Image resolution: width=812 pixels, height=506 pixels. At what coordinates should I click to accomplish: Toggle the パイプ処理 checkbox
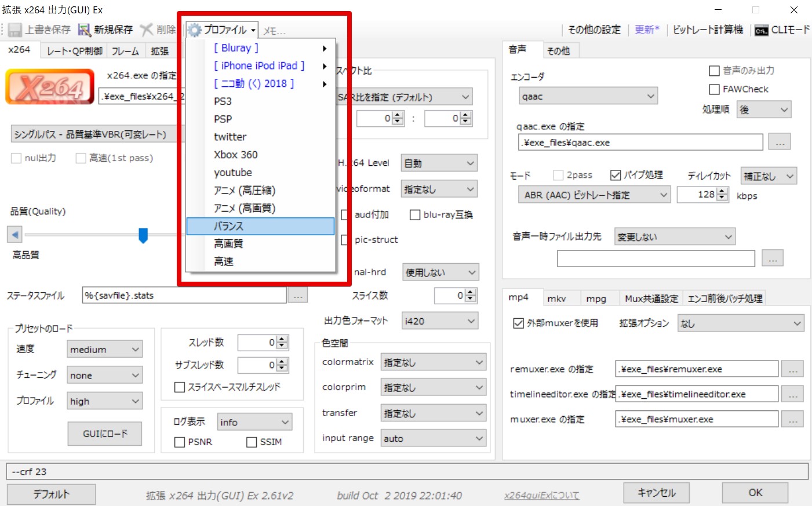[616, 175]
